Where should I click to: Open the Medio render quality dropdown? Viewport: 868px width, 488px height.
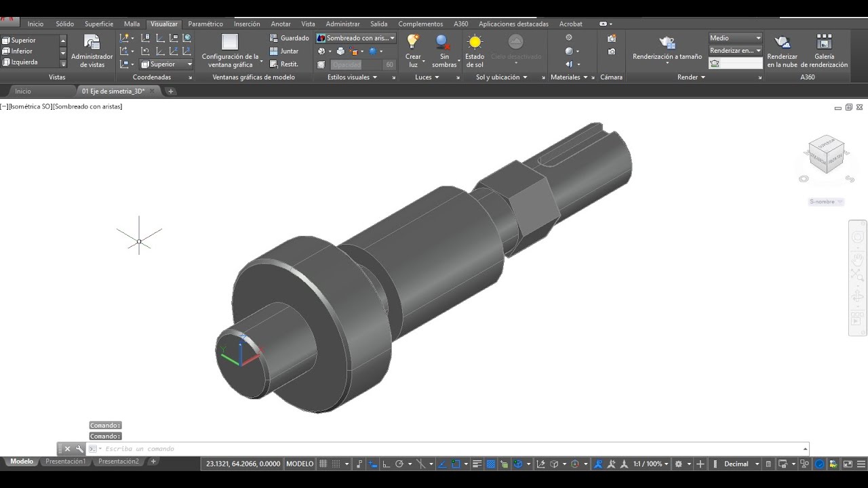[x=736, y=38]
